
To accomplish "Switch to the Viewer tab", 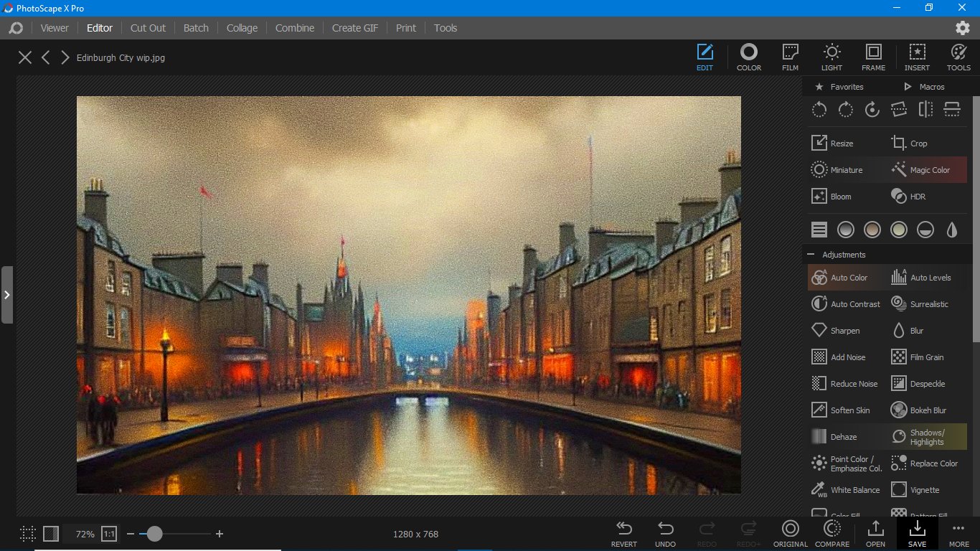I will 55,28.
